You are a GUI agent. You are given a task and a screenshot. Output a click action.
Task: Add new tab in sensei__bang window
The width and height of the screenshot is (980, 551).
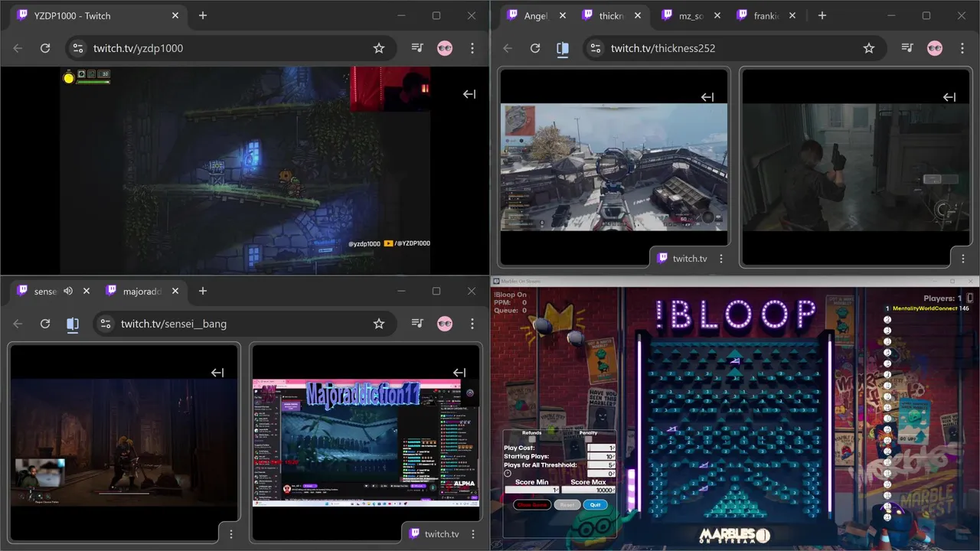202,291
